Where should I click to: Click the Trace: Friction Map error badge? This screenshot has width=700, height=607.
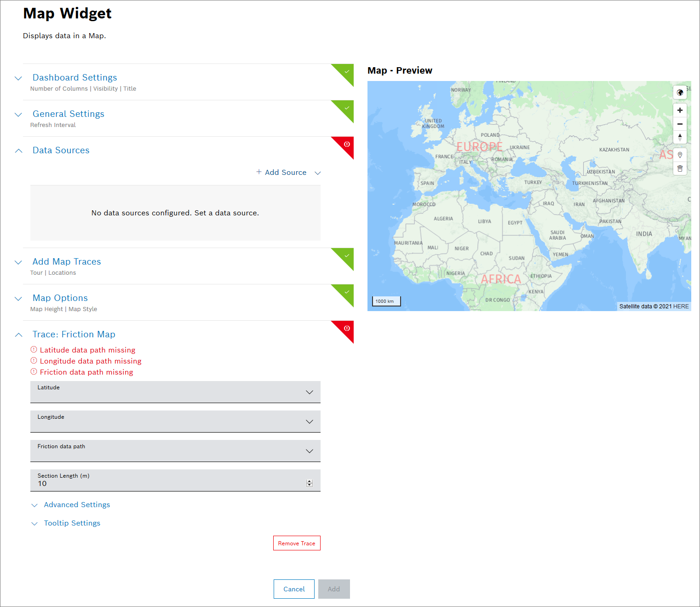[347, 329]
